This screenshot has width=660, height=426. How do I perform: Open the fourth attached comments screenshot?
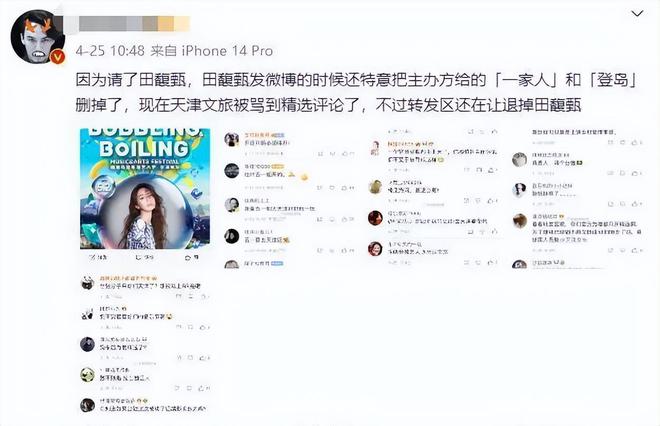[578, 198]
